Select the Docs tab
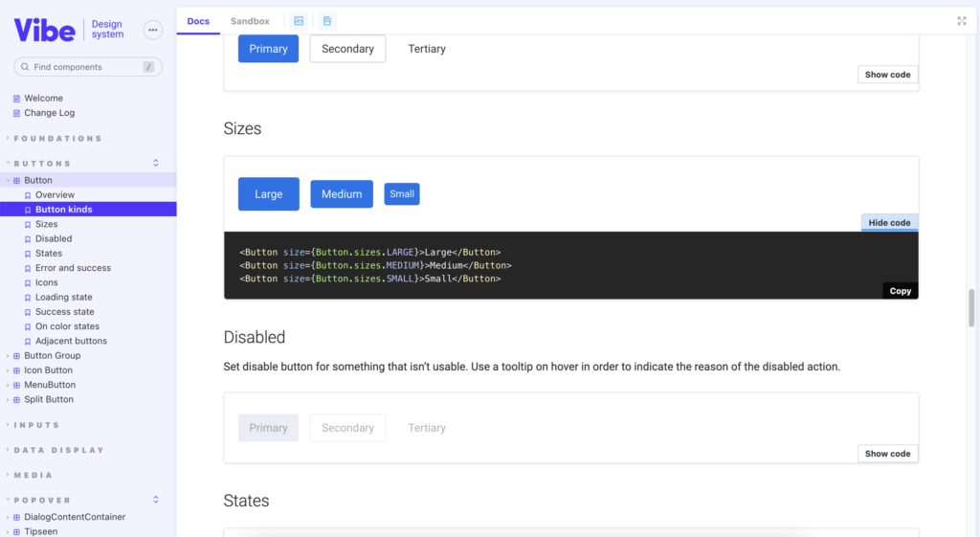This screenshot has width=980, height=537. (x=198, y=21)
